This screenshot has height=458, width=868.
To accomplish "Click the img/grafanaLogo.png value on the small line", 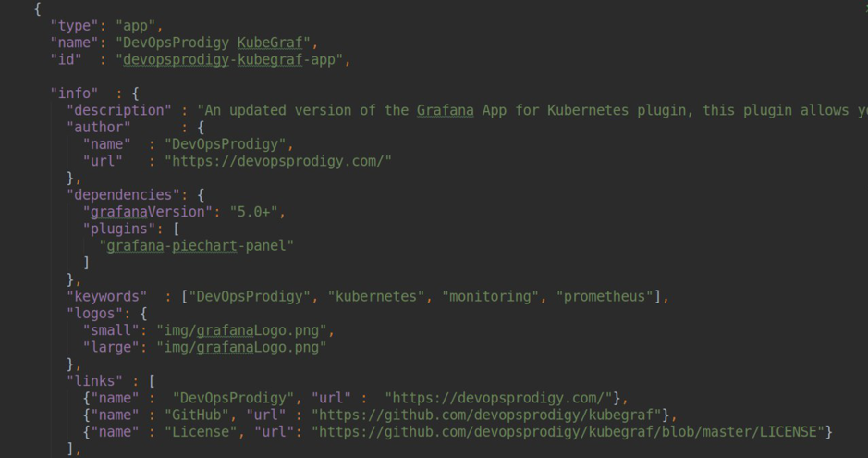I will click(241, 330).
